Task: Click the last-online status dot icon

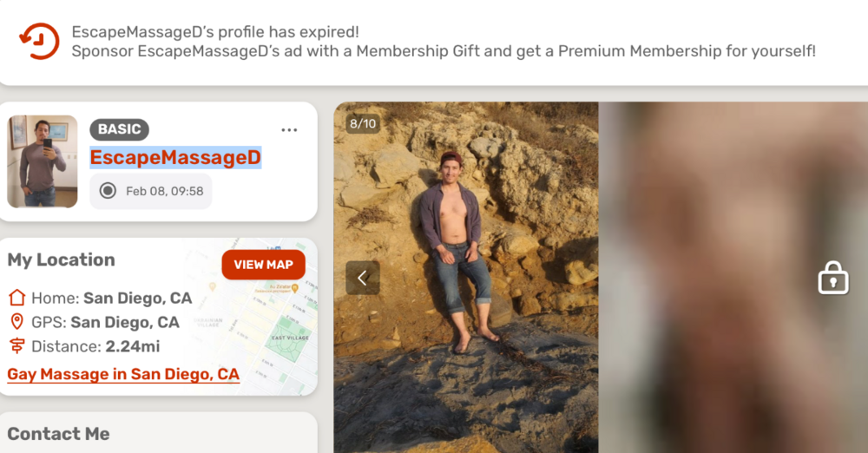Action: pos(108,191)
